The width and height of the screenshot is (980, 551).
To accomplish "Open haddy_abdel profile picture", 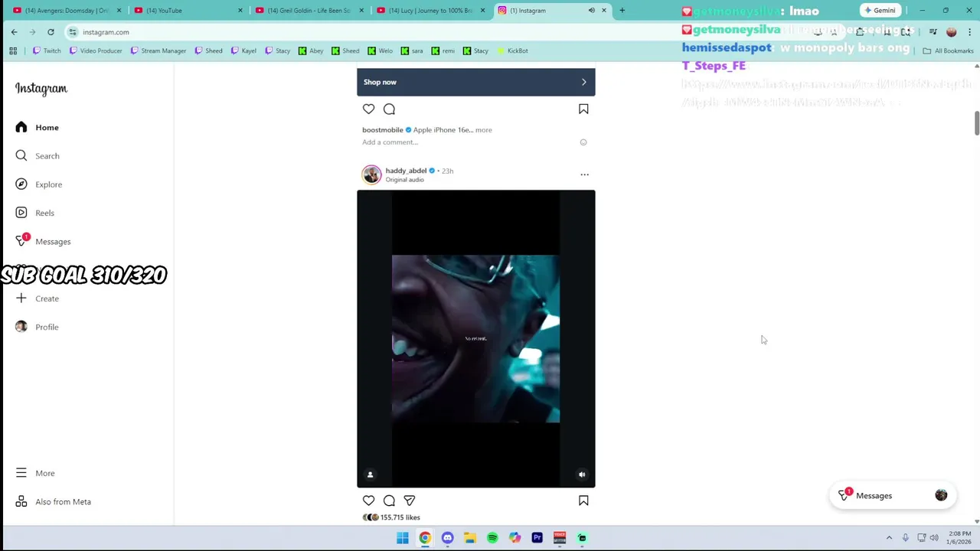I will (x=371, y=174).
